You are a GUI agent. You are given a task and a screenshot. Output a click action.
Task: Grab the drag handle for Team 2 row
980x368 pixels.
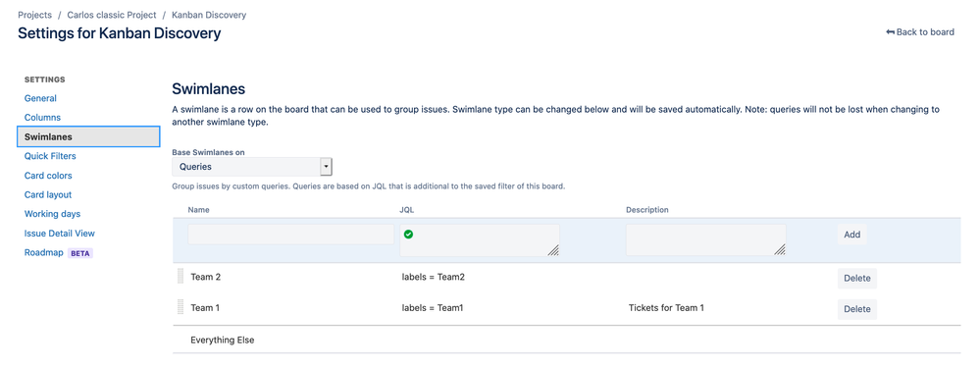[x=181, y=277]
